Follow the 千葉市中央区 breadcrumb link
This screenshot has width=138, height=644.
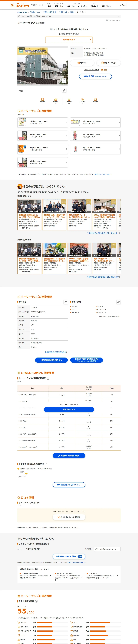click(x=63, y=12)
